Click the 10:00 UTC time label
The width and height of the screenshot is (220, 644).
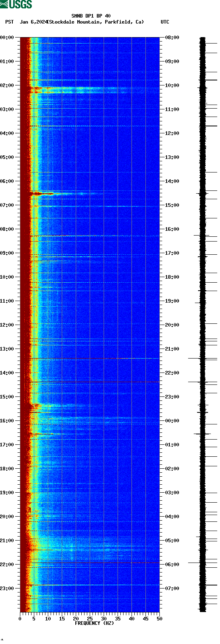click(x=172, y=85)
